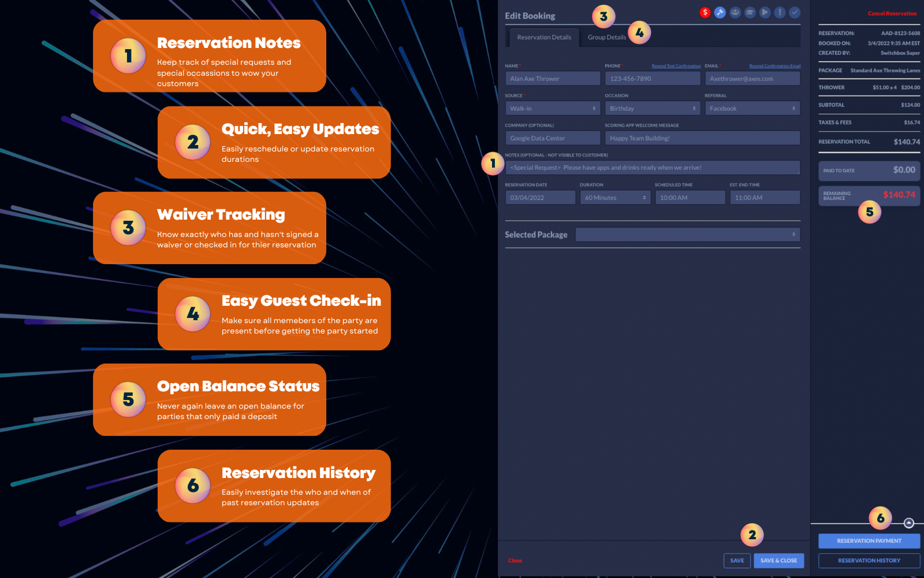This screenshot has width=924, height=578.
Task: Click the Save button
Action: (x=737, y=561)
